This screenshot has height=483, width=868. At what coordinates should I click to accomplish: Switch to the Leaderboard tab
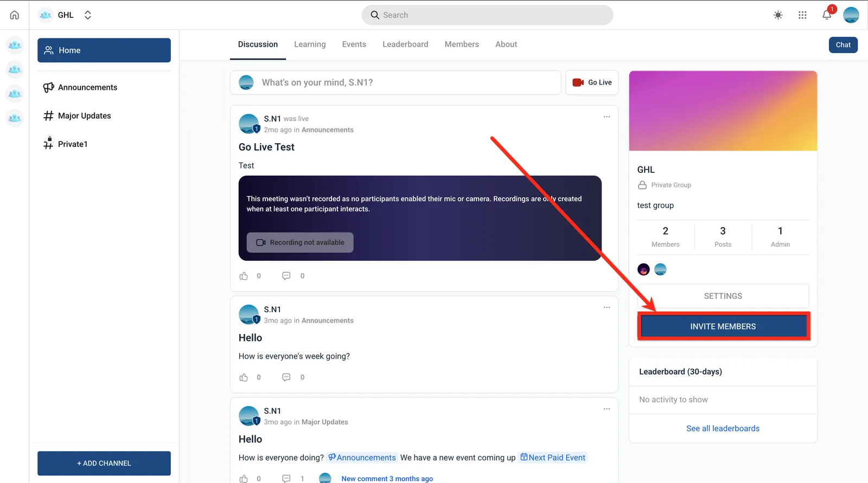click(405, 44)
